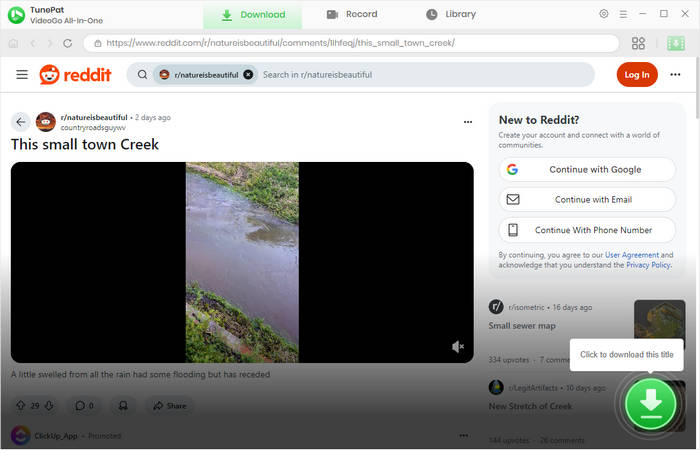Remove the r/natureisbeautiful search filter
This screenshot has width=700, height=450.
coord(248,75)
